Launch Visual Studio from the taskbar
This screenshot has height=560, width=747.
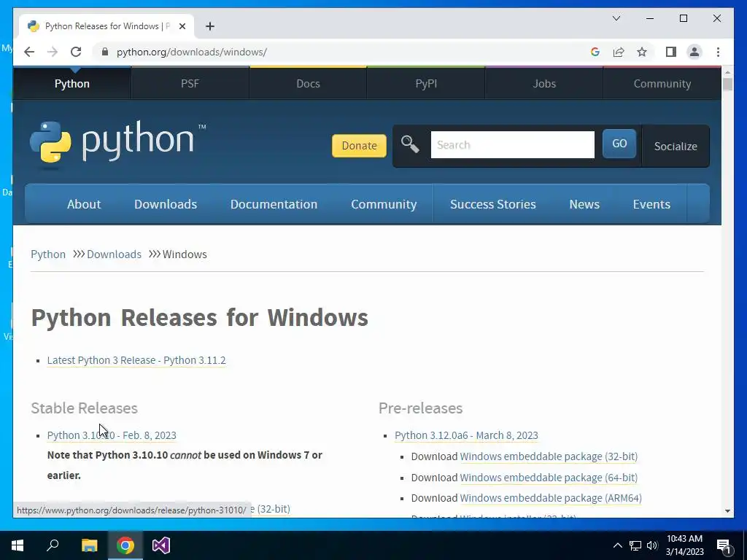(x=161, y=545)
